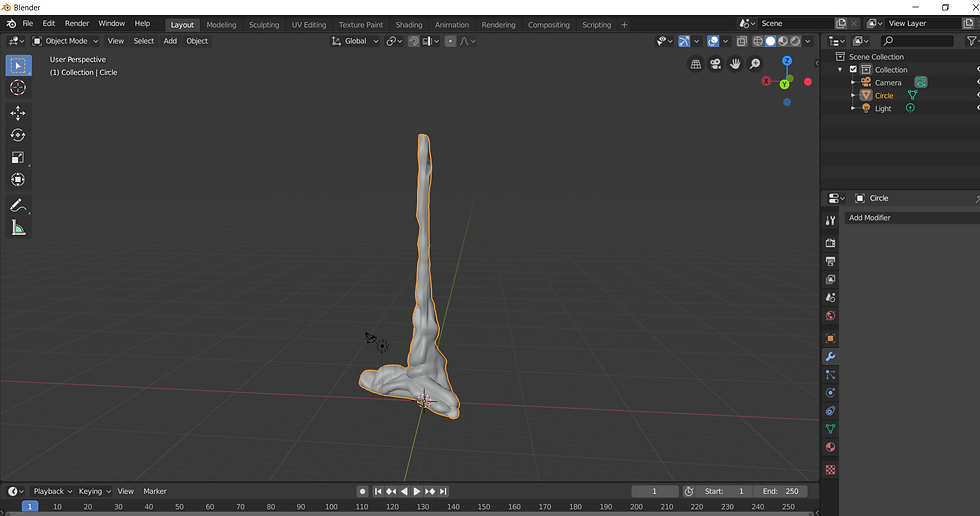The height and width of the screenshot is (516, 980).
Task: Toggle show overlays button
Action: pyautogui.click(x=713, y=41)
